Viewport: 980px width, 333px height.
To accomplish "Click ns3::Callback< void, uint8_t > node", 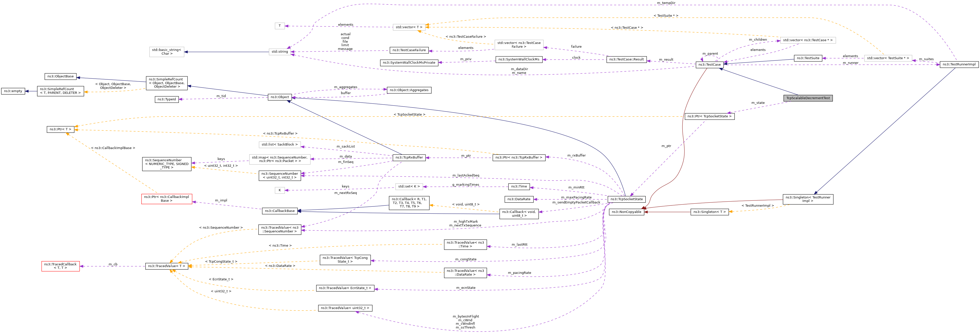I will point(519,214).
